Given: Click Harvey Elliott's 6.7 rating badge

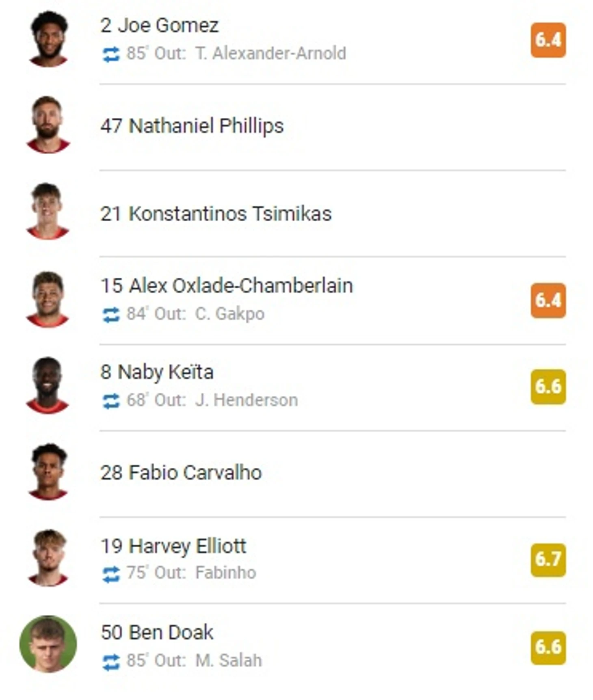Looking at the screenshot, I should tap(548, 560).
